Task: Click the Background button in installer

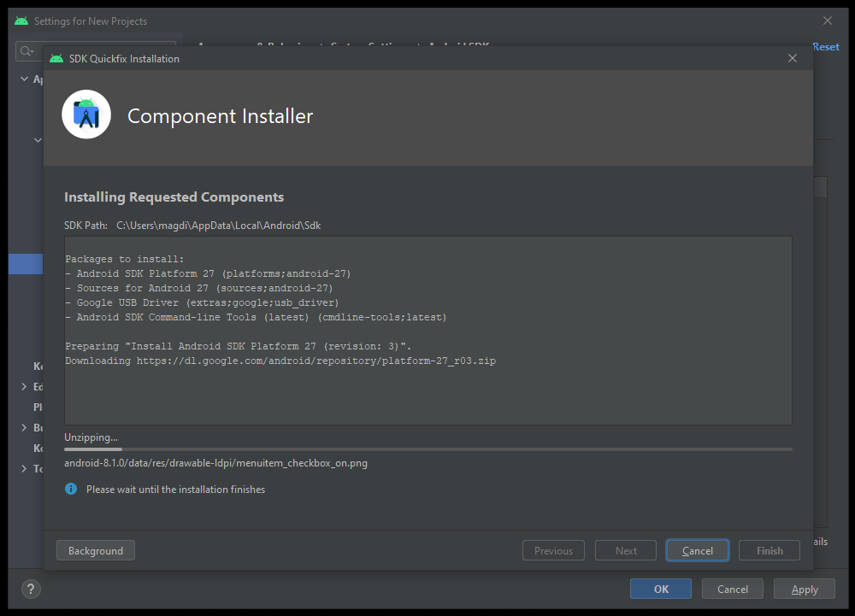Action: point(96,551)
